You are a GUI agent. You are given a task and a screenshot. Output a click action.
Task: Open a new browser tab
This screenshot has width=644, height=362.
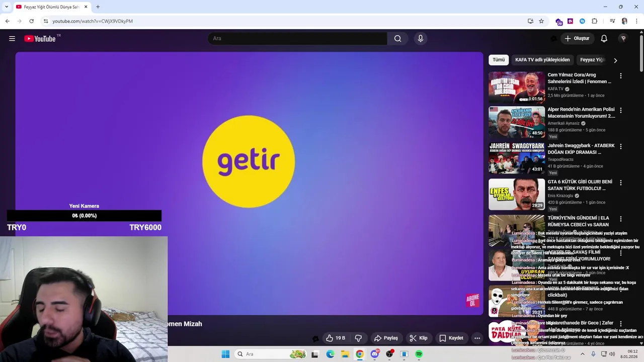(98, 7)
